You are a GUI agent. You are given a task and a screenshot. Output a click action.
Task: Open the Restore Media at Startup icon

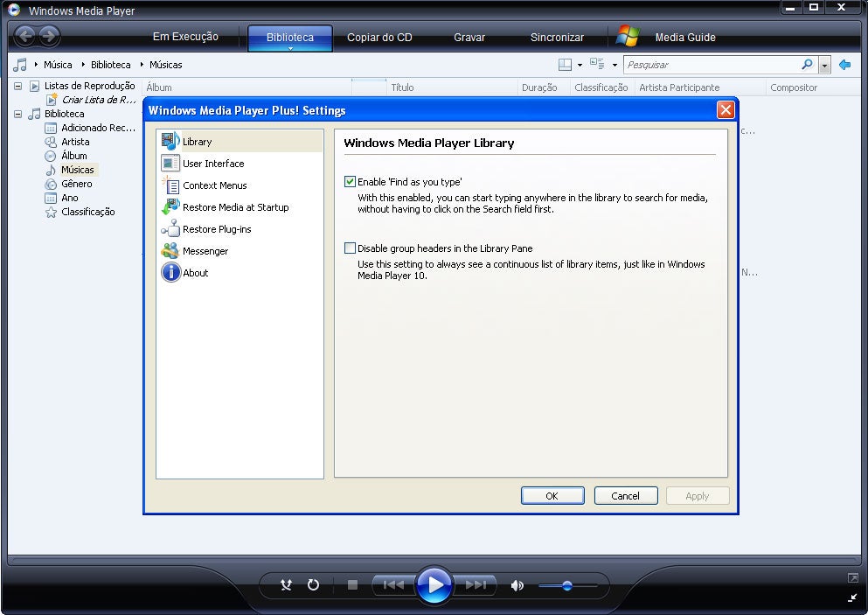[x=170, y=207]
